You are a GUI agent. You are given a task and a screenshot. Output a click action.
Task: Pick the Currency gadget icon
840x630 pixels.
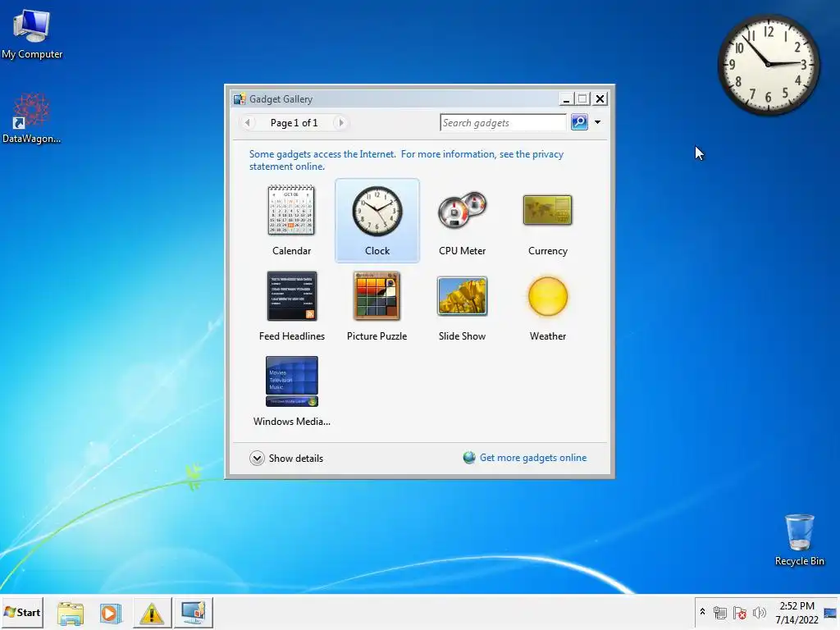[x=547, y=210]
